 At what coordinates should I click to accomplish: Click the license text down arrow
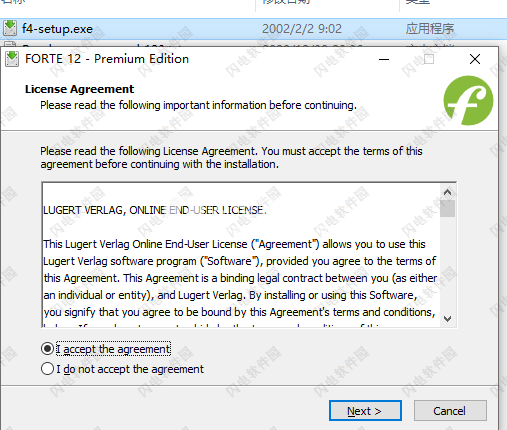coord(447,319)
